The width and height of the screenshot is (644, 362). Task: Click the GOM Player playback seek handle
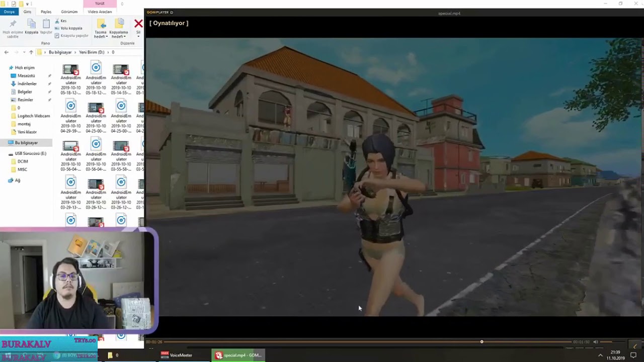(481, 342)
